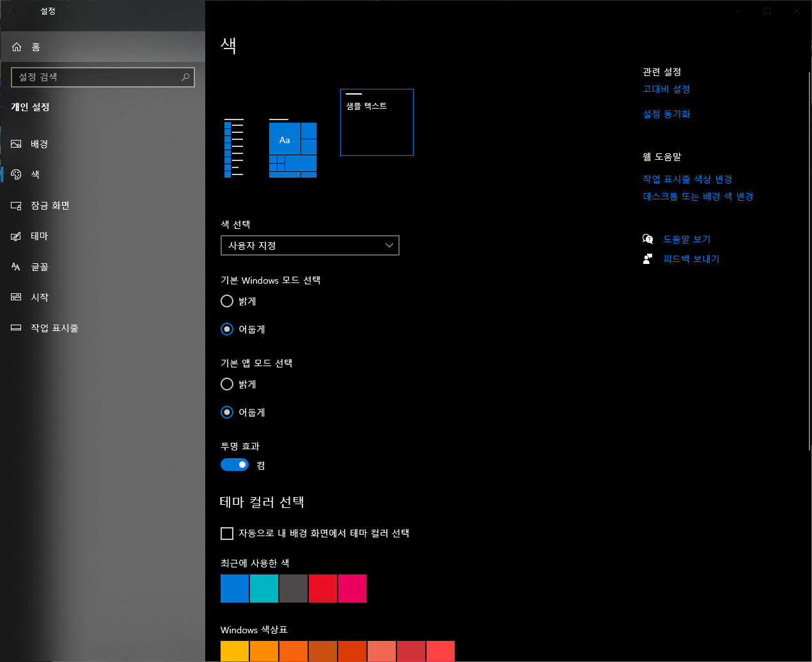
Task: Go to the 배경 settings page
Action: (102, 144)
